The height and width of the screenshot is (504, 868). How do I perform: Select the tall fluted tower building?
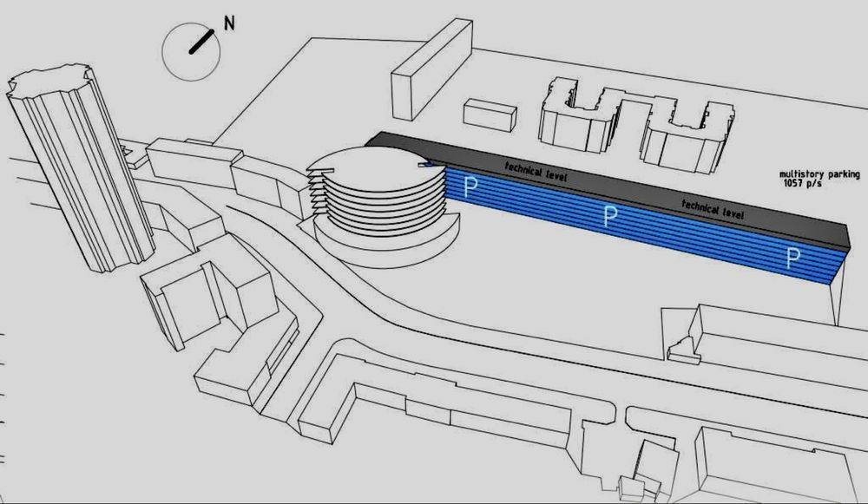80,166
